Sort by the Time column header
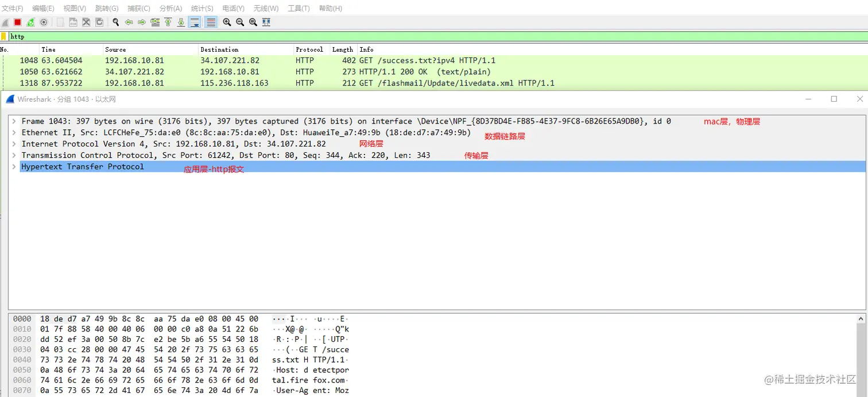868x397 pixels. (x=71, y=49)
